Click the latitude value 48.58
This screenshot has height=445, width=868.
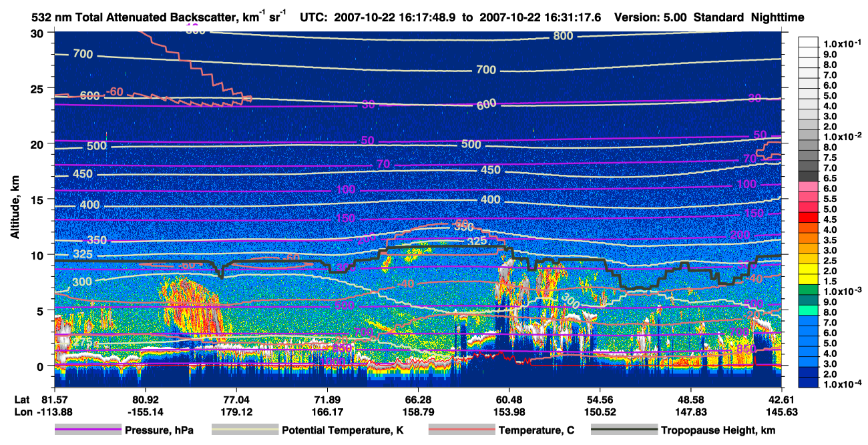click(691, 399)
